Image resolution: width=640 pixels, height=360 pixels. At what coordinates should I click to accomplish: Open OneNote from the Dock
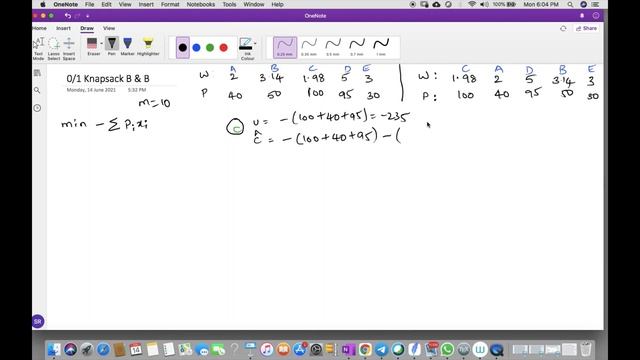(x=348, y=350)
